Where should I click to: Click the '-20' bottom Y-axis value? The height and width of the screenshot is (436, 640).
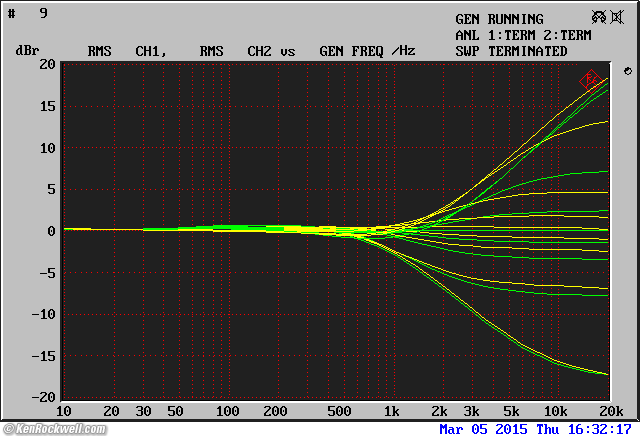tap(44, 397)
